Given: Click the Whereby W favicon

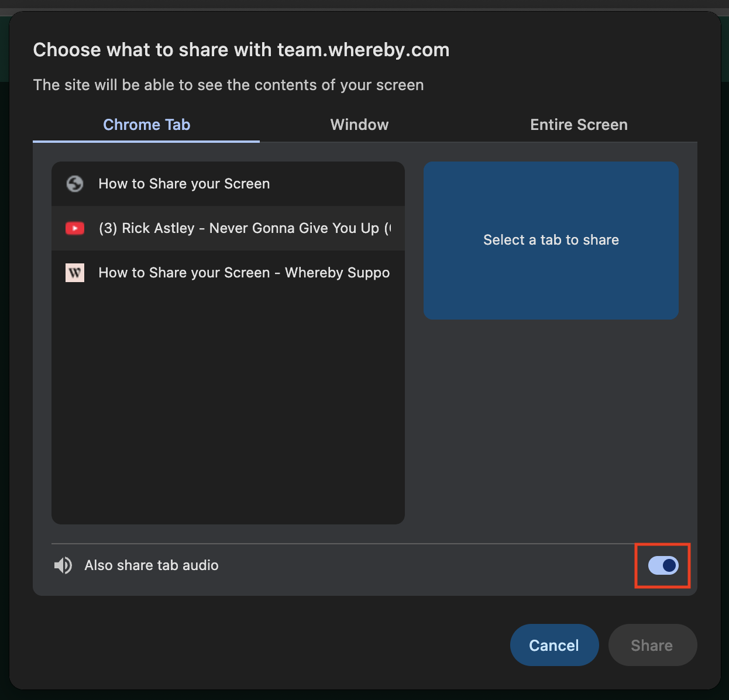Looking at the screenshot, I should 75,273.
